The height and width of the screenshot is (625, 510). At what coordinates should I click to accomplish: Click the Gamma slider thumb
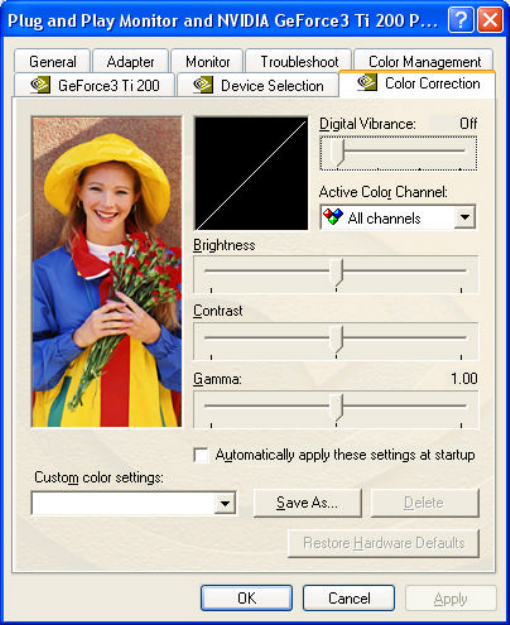(337, 407)
